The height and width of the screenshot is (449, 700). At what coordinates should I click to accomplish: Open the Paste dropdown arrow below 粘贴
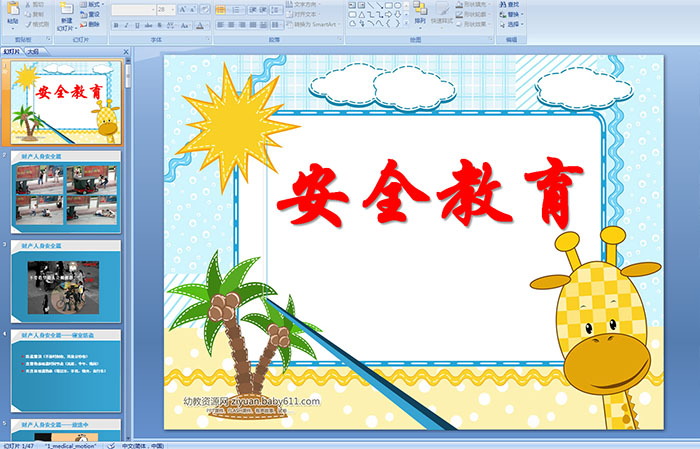[13, 29]
